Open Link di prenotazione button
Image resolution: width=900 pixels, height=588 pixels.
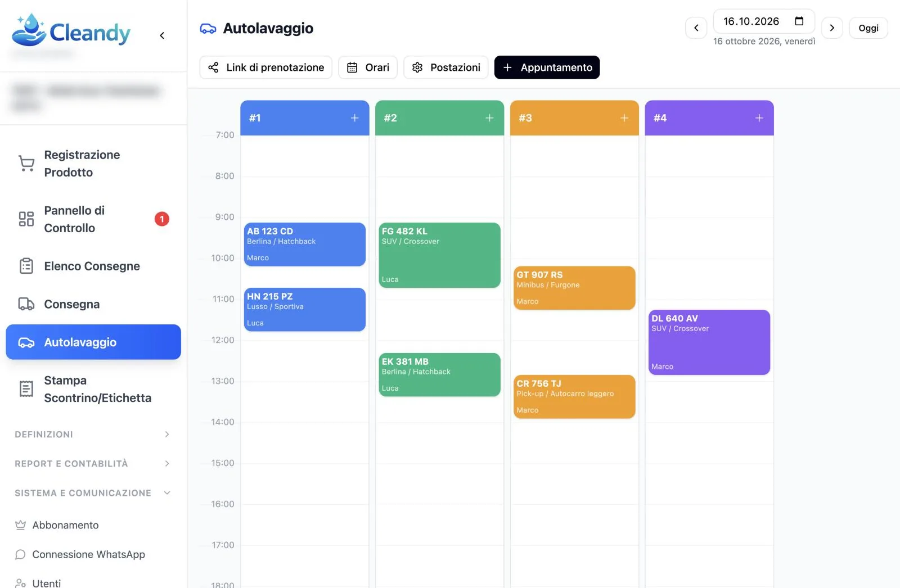(265, 67)
